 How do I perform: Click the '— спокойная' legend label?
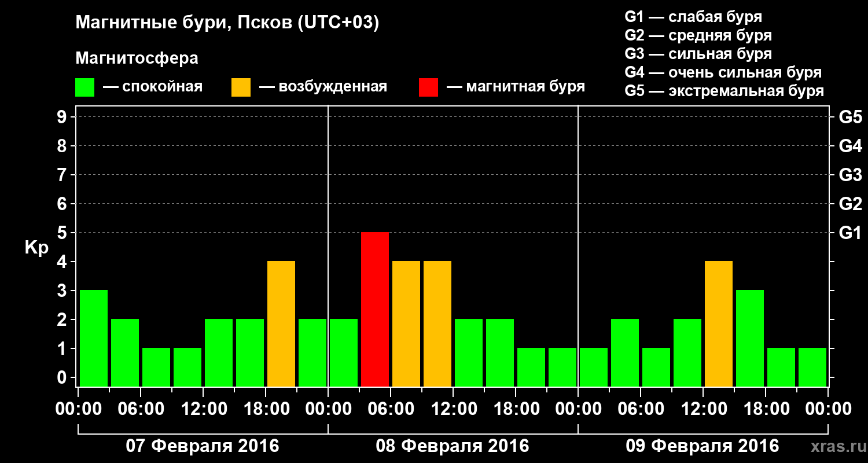(x=153, y=87)
